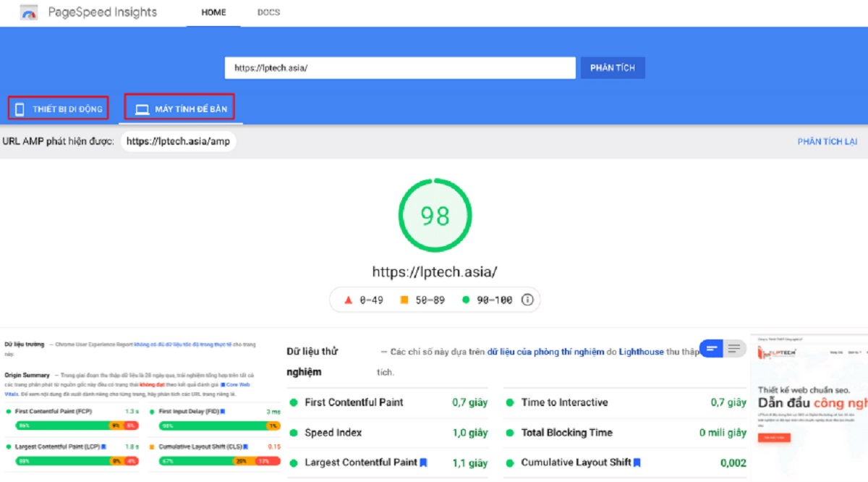Click the lab First Contentful Paint metric
The height and width of the screenshot is (482, 868).
[x=388, y=402]
